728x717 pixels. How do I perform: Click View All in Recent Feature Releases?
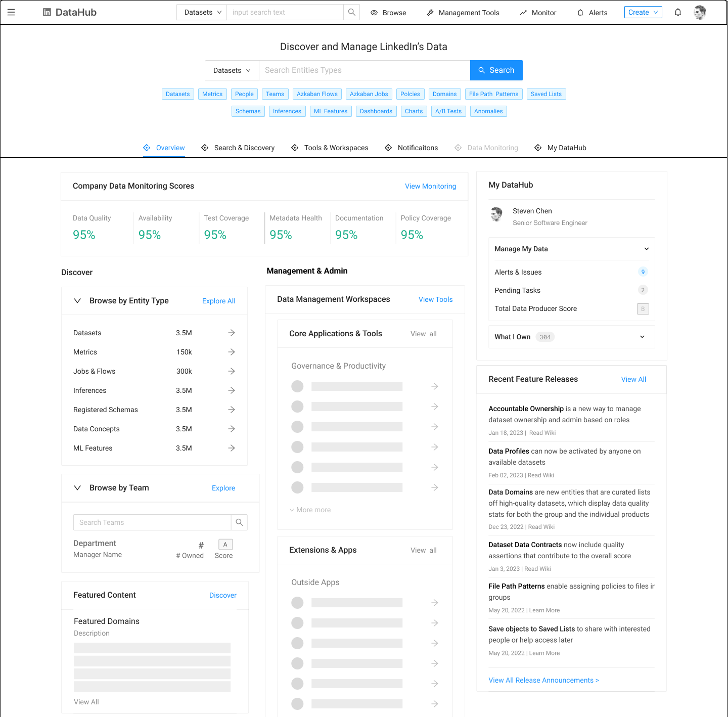pyautogui.click(x=633, y=379)
